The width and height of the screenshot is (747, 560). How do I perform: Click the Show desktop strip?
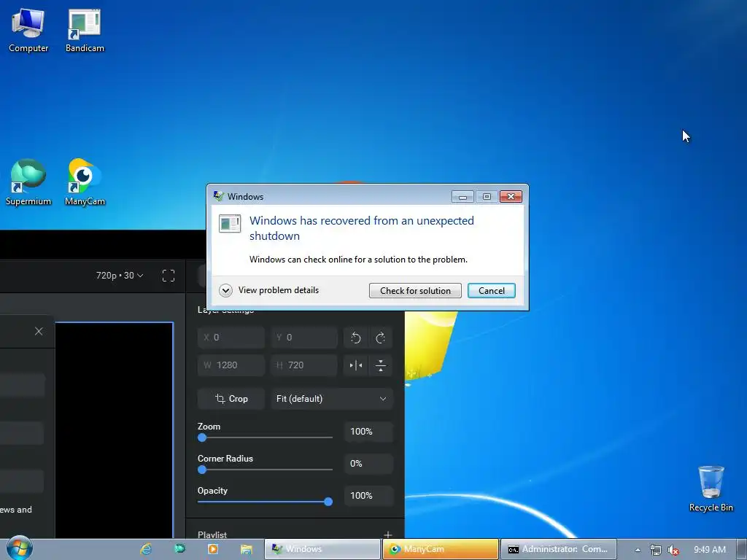point(742,549)
